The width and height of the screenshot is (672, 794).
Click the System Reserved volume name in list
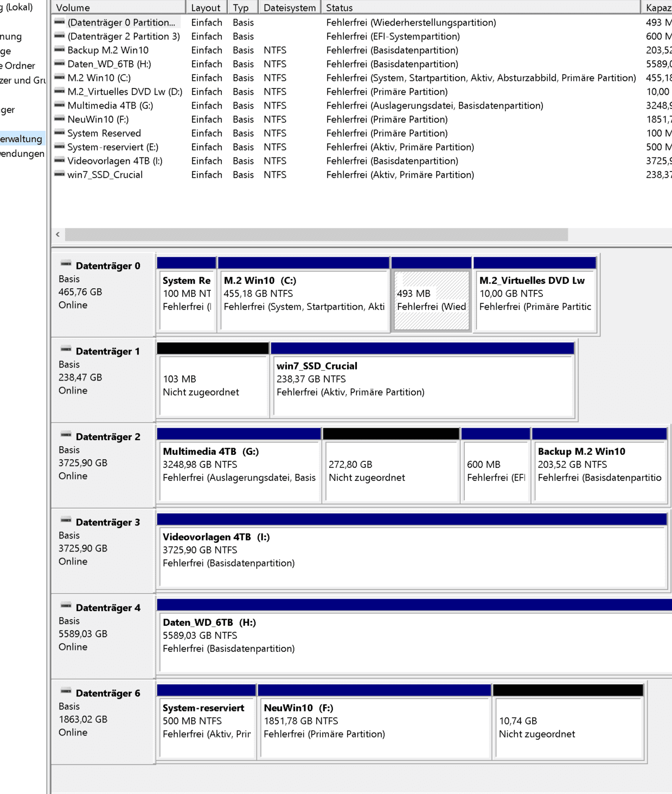coord(104,133)
